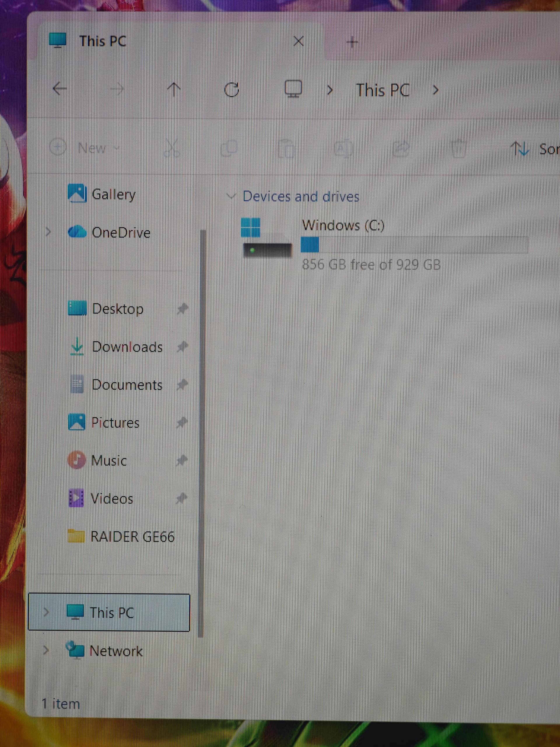Image resolution: width=560 pixels, height=747 pixels.
Task: Click the Windows (C:) capacity bar
Action: click(x=414, y=245)
